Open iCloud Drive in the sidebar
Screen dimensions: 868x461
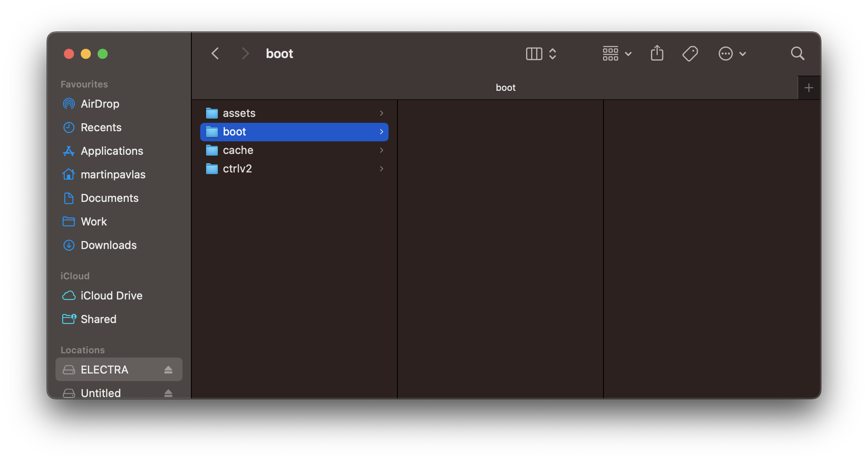pyautogui.click(x=111, y=296)
